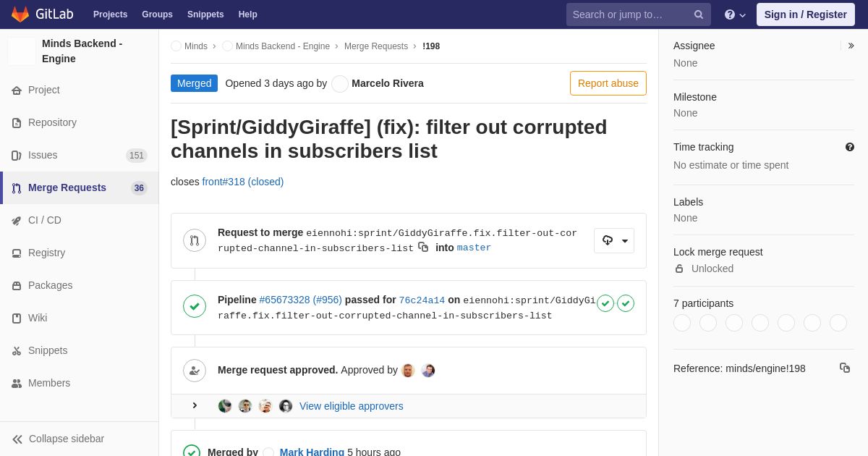
Task: Click the pipeline passed status icon
Action: coord(195,306)
